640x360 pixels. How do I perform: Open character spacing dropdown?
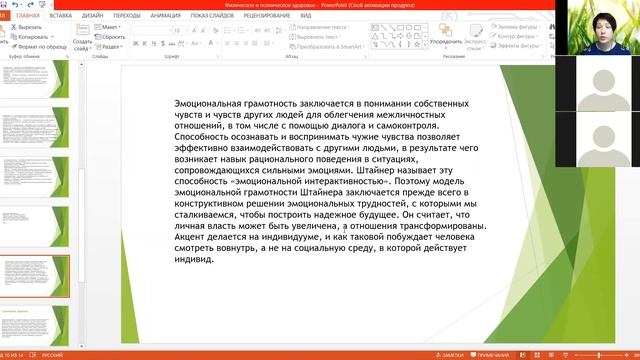point(182,43)
